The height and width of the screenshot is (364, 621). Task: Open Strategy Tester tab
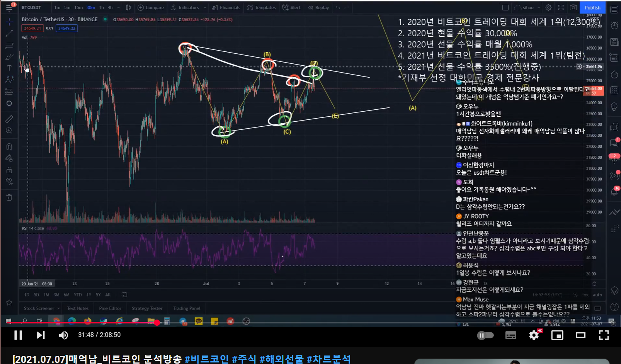point(147,308)
